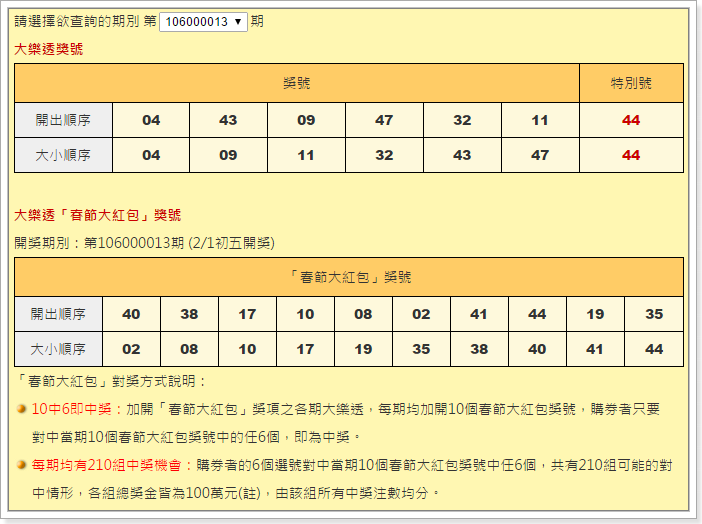Click the red special number 44 in the first table's 大小順序 row
This screenshot has width=702, height=524.
click(631, 155)
